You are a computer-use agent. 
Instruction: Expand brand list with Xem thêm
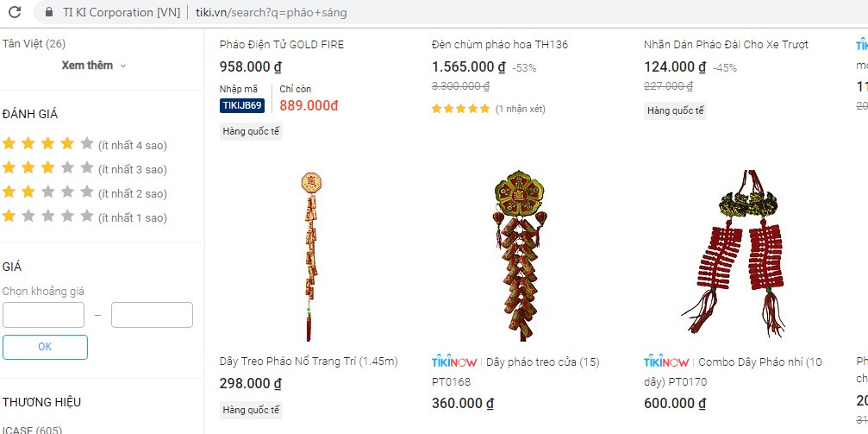pos(87,66)
